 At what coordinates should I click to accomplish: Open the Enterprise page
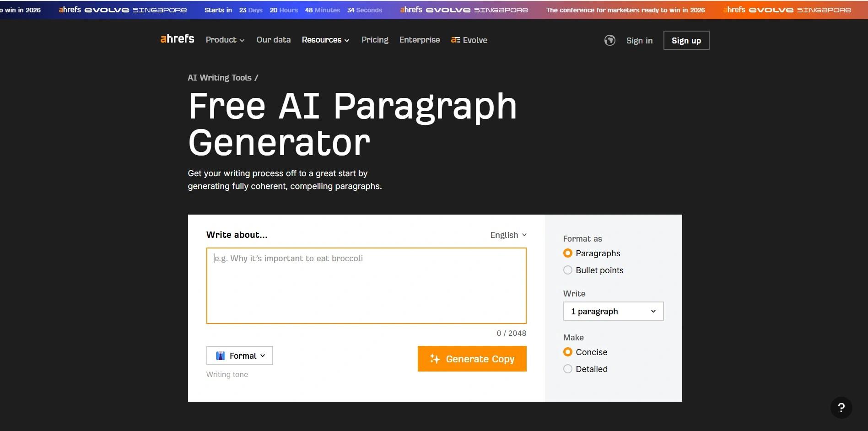pos(419,40)
